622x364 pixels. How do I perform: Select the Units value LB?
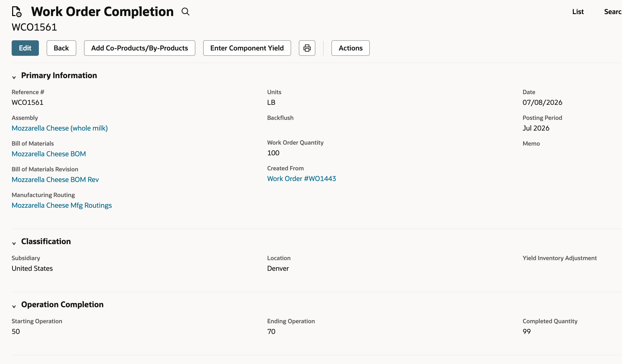point(271,102)
